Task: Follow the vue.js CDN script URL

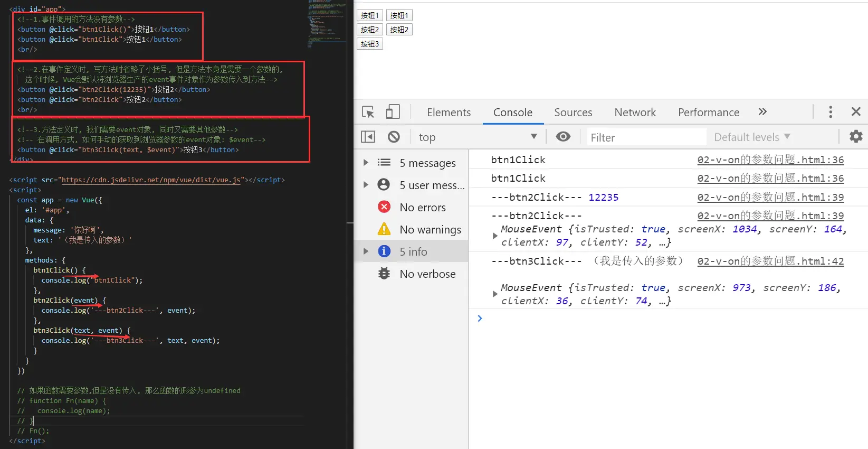Action: tap(151, 180)
